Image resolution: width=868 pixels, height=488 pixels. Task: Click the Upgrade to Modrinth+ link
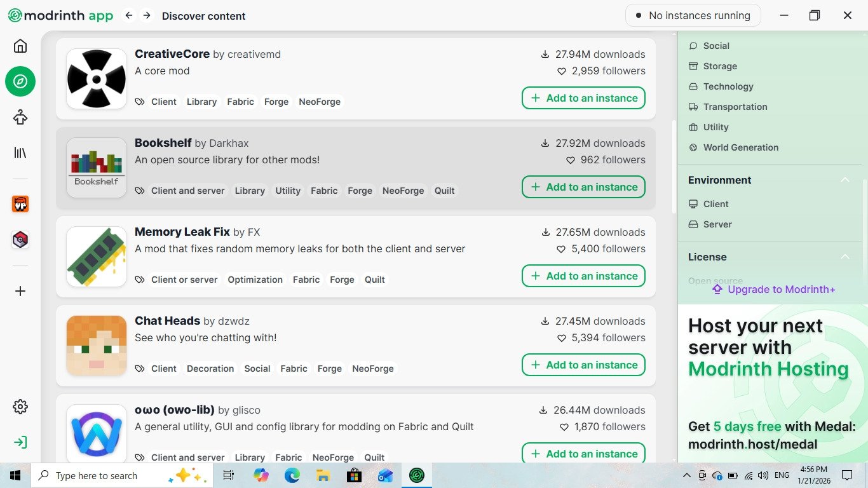coord(773,290)
